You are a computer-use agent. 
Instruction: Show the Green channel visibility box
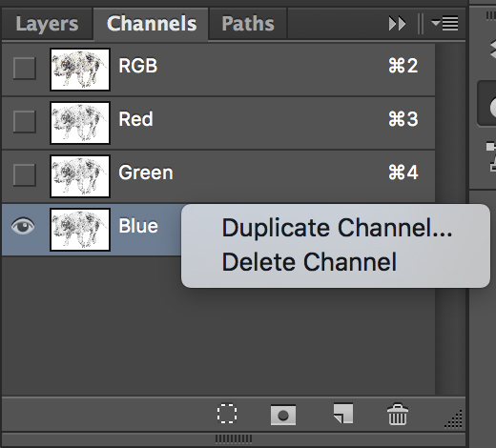click(x=24, y=174)
